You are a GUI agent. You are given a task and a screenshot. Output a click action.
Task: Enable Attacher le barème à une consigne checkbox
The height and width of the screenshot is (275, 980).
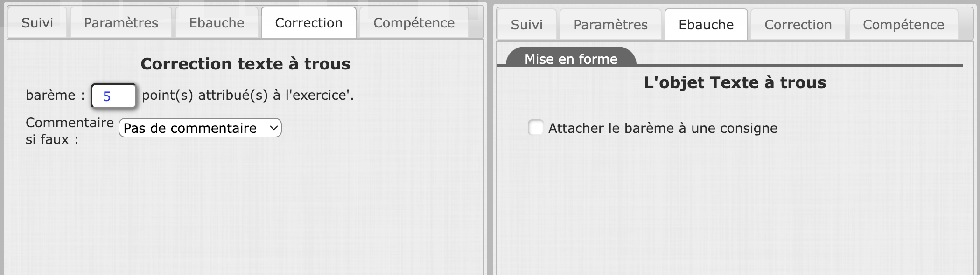click(x=536, y=127)
